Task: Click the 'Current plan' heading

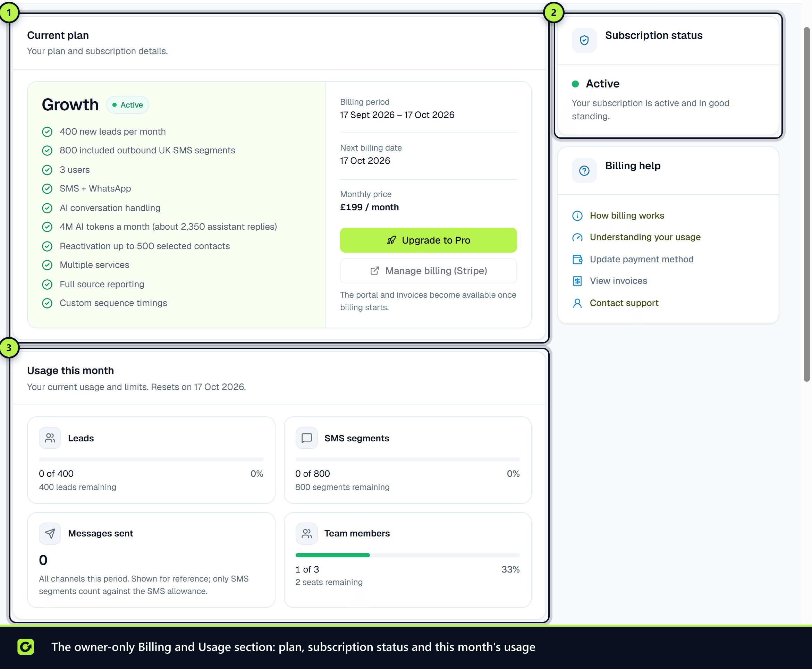Action: coord(58,35)
